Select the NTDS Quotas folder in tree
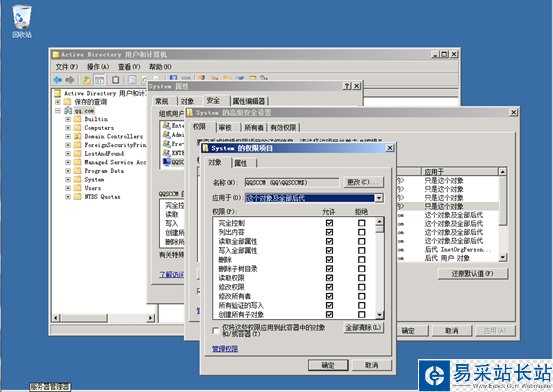Image resolution: width=553 pixels, height=392 pixels. (102, 197)
